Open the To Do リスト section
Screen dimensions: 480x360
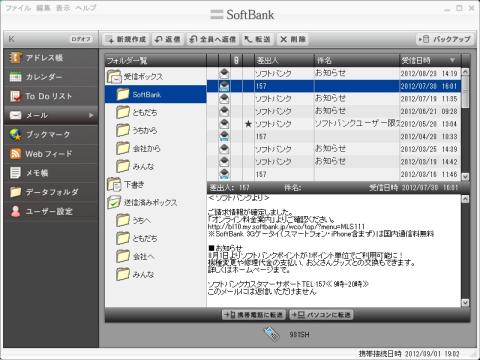[51, 96]
